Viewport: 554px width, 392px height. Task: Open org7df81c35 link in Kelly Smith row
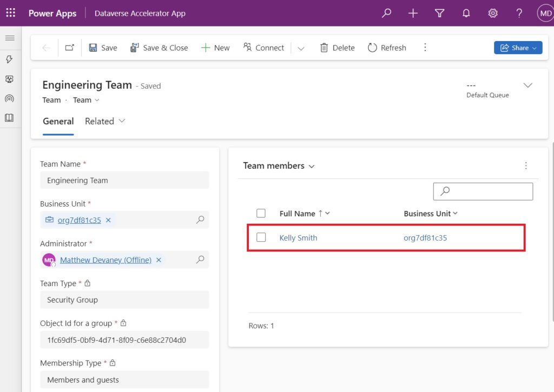[425, 238]
